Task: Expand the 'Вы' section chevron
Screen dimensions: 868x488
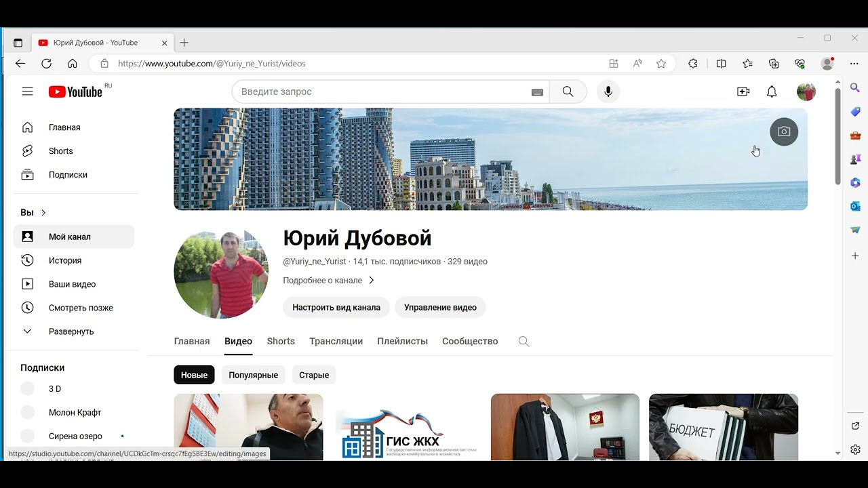Action: click(43, 213)
